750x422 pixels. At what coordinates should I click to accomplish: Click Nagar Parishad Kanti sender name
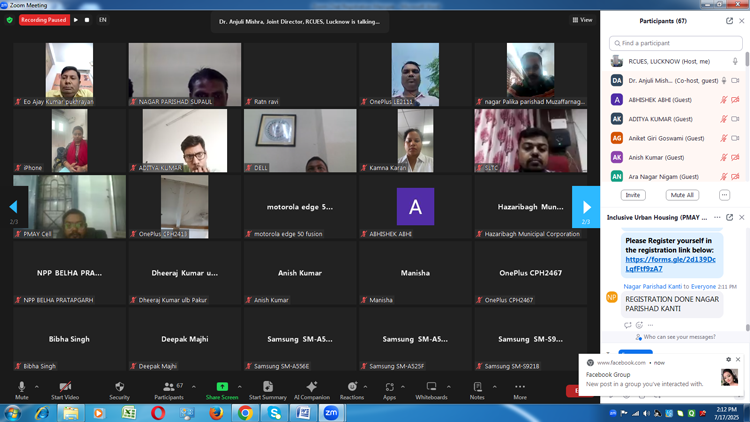pos(652,286)
